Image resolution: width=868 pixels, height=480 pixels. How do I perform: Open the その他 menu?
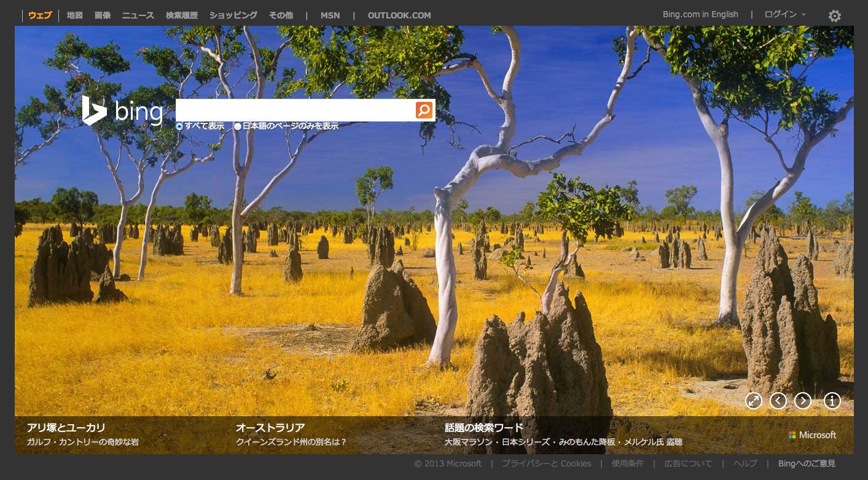[x=281, y=15]
